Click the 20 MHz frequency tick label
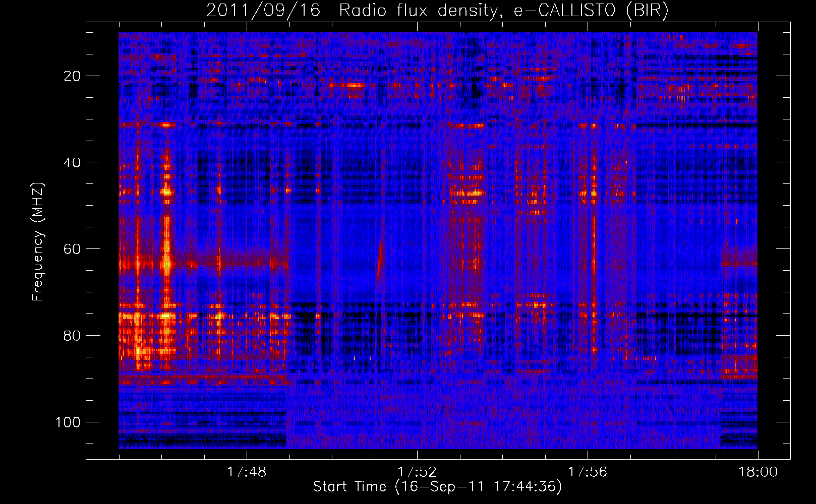Viewport: 816px width, 504px height. (x=72, y=76)
